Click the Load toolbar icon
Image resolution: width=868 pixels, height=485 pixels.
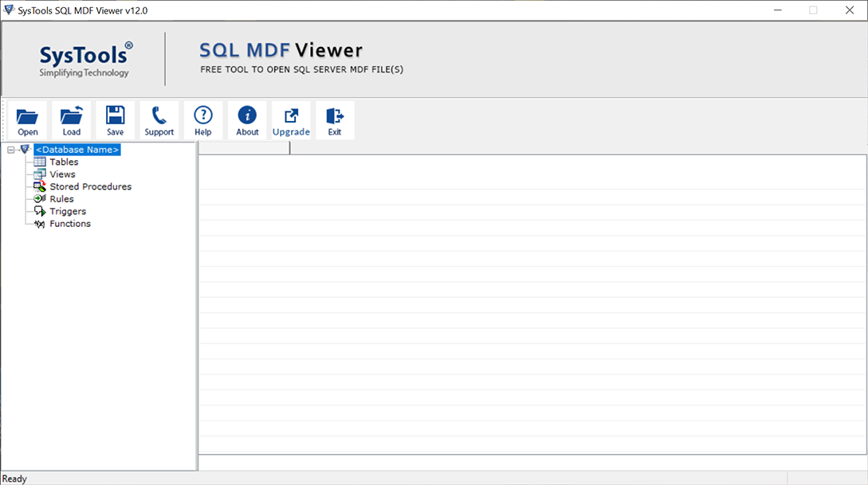click(x=72, y=120)
